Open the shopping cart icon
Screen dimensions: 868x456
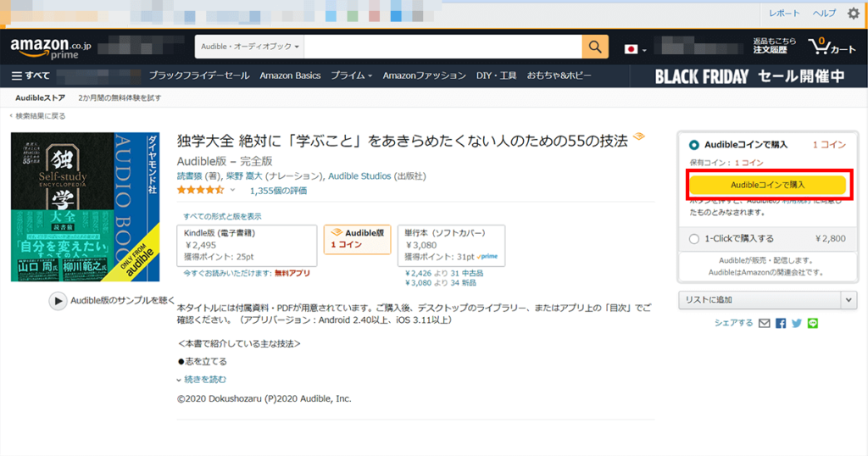pos(832,47)
